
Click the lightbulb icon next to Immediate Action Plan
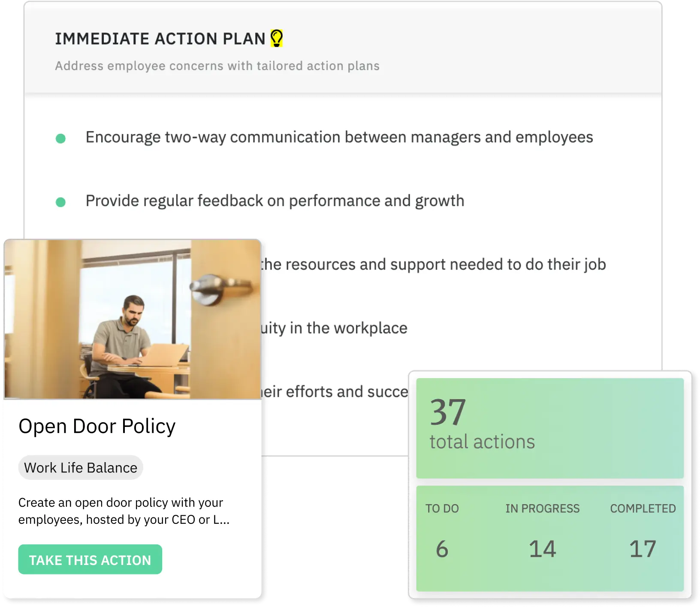tap(277, 39)
